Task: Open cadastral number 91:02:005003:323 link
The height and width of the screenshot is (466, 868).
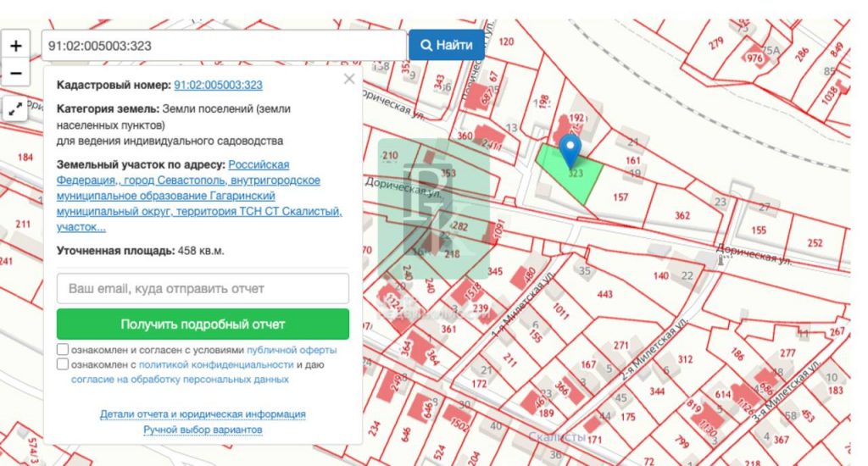Action: [218, 85]
